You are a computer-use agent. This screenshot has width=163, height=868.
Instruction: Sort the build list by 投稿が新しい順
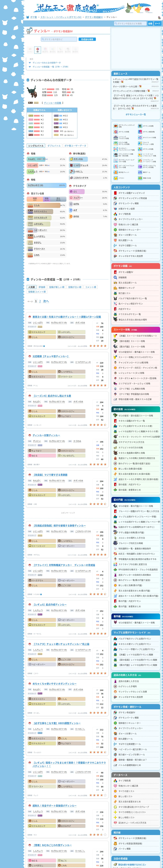(x=57, y=287)
